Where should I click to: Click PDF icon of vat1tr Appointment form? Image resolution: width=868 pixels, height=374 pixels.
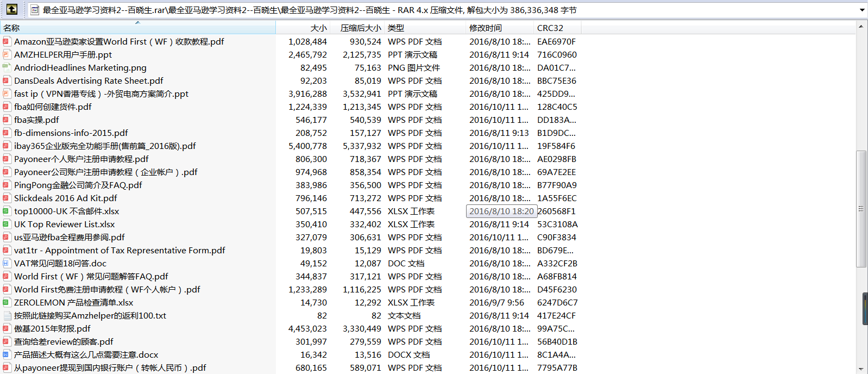(7, 251)
